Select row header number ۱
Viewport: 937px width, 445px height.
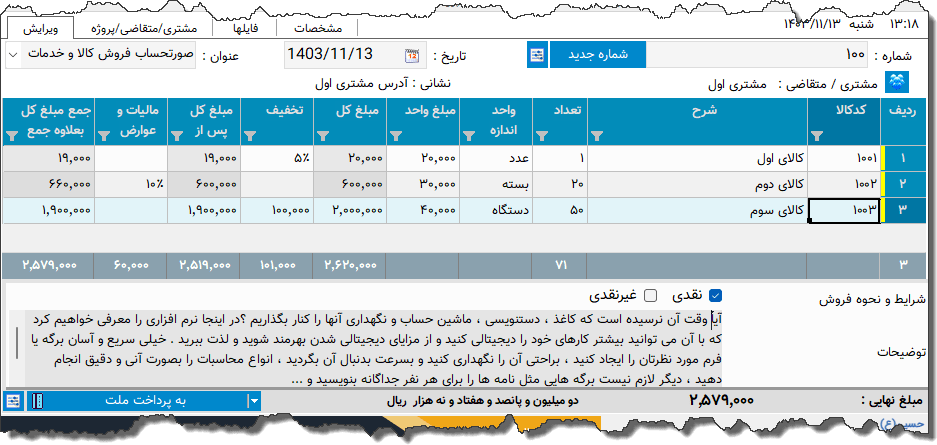pyautogui.click(x=904, y=158)
